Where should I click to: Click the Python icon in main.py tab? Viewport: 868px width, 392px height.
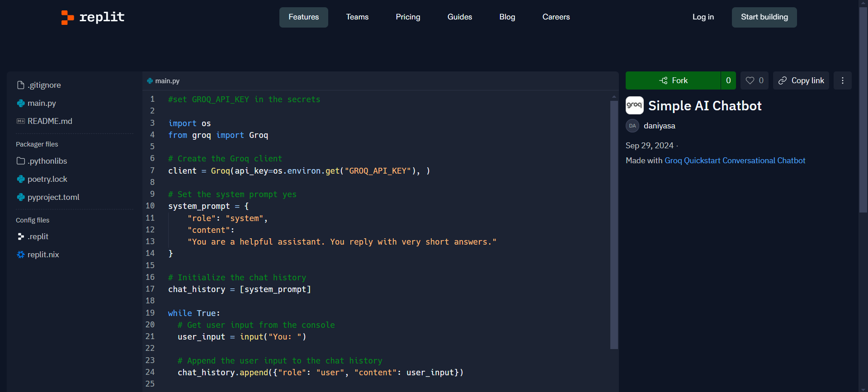(x=150, y=81)
